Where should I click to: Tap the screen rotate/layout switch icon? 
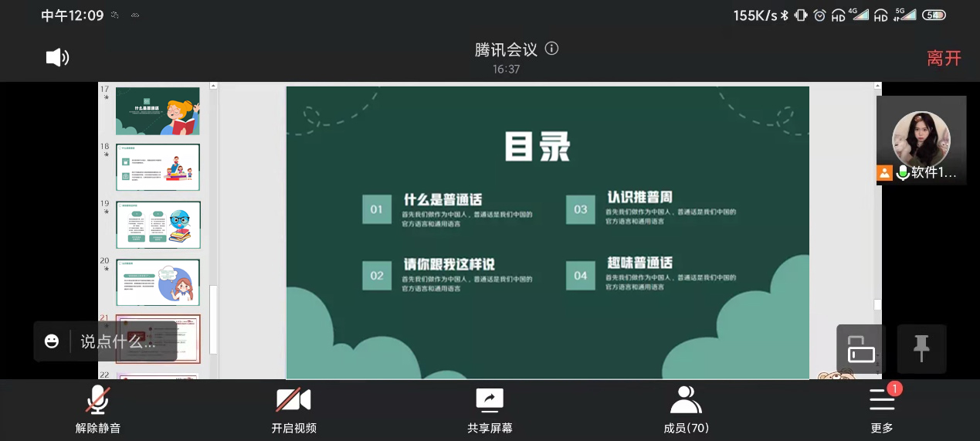click(861, 349)
